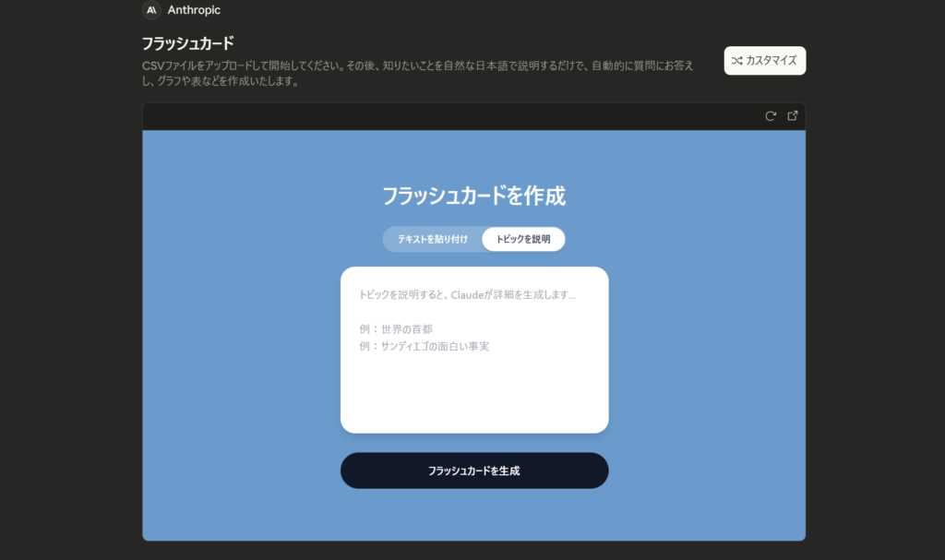Click the Anthropic logo icon
Image resolution: width=945 pixels, height=560 pixels.
pos(151,10)
